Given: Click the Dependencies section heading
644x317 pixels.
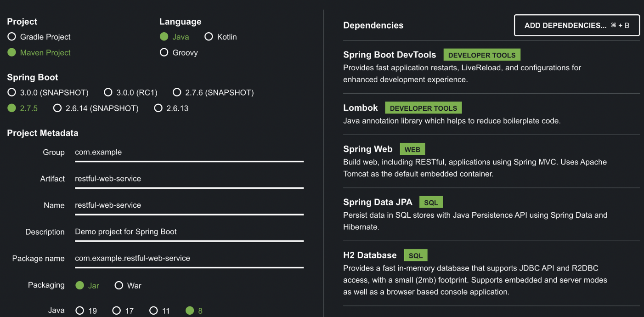Looking at the screenshot, I should click(x=373, y=25).
